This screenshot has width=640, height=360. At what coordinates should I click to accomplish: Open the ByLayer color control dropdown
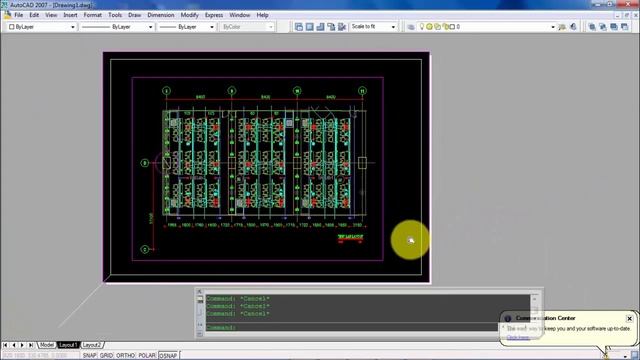click(x=42, y=27)
